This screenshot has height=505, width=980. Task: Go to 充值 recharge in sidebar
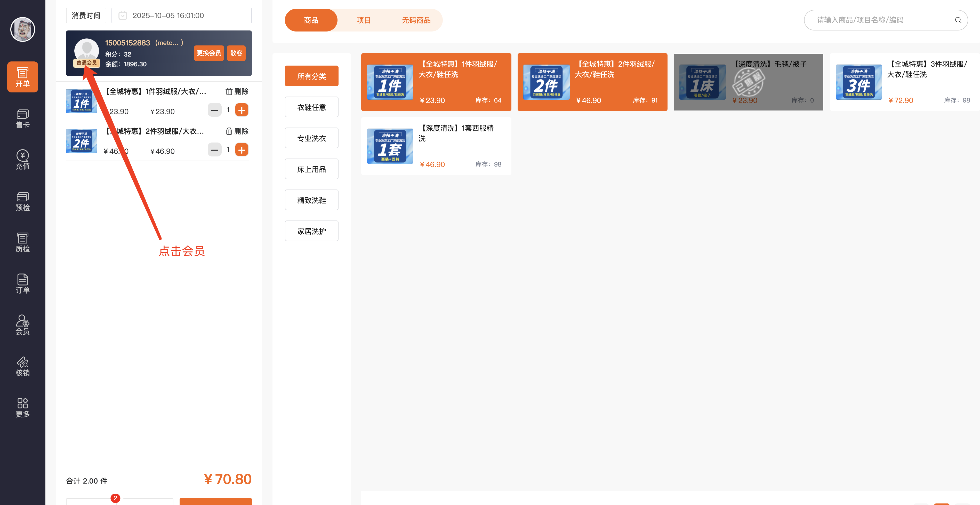[22, 160]
